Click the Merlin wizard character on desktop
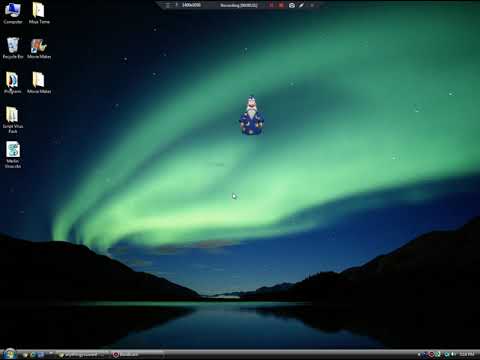The height and width of the screenshot is (360, 480). 252,116
